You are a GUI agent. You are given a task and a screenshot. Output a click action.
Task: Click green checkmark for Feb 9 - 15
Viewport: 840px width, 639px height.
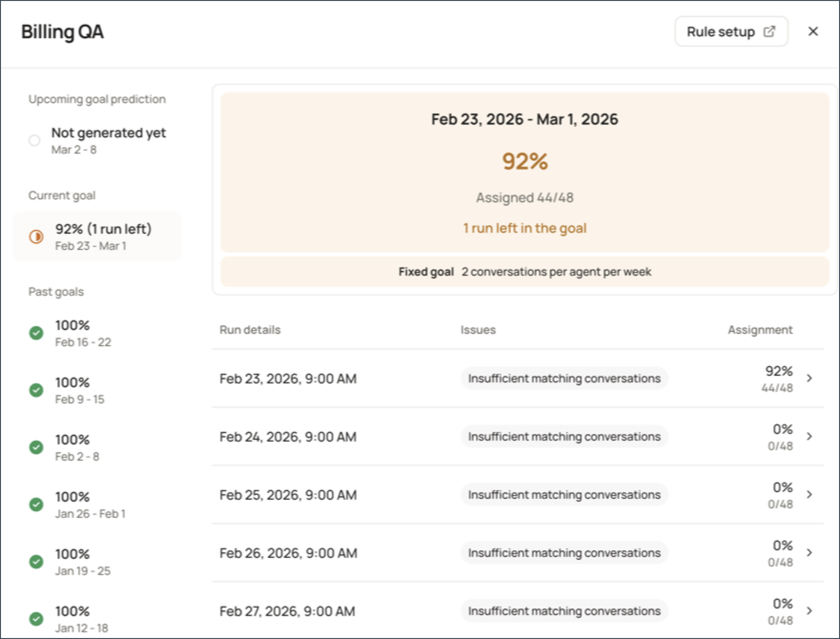(36, 390)
